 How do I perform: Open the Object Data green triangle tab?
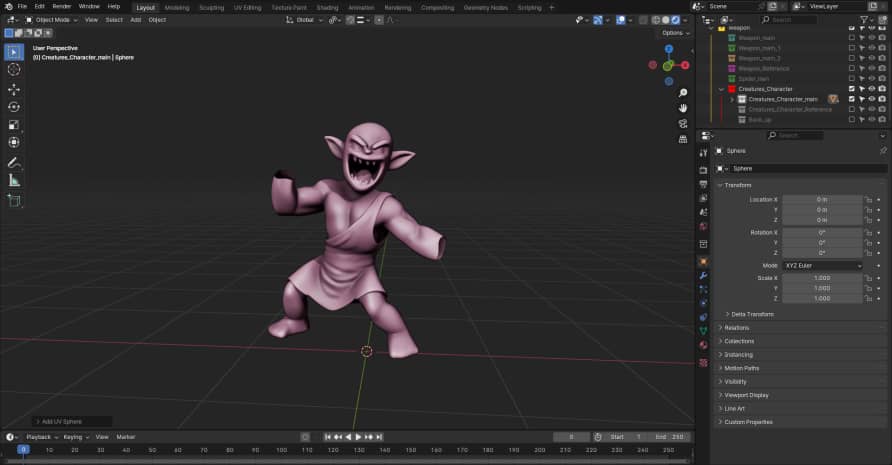click(704, 331)
